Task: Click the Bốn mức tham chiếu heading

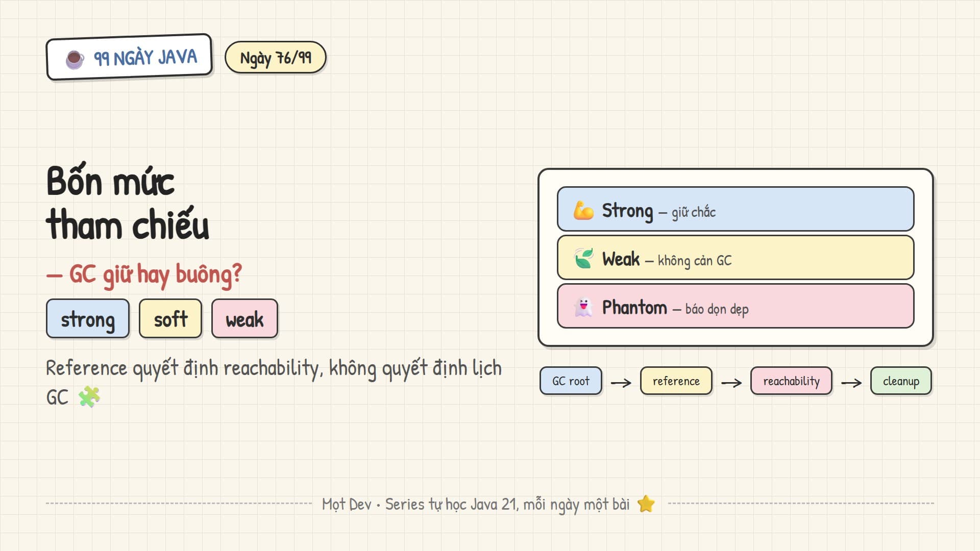Action: [x=128, y=203]
